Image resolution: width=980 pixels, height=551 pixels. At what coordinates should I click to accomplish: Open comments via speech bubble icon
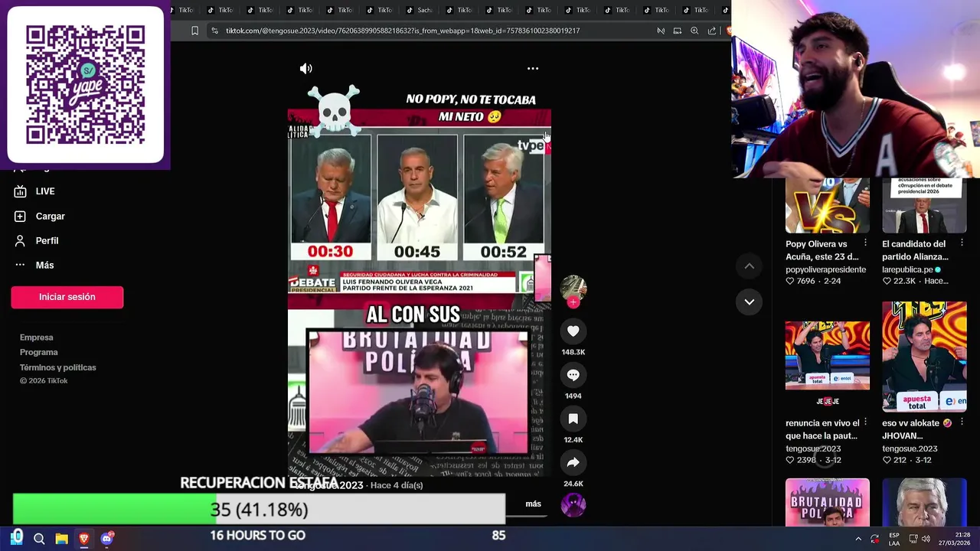pyautogui.click(x=573, y=375)
